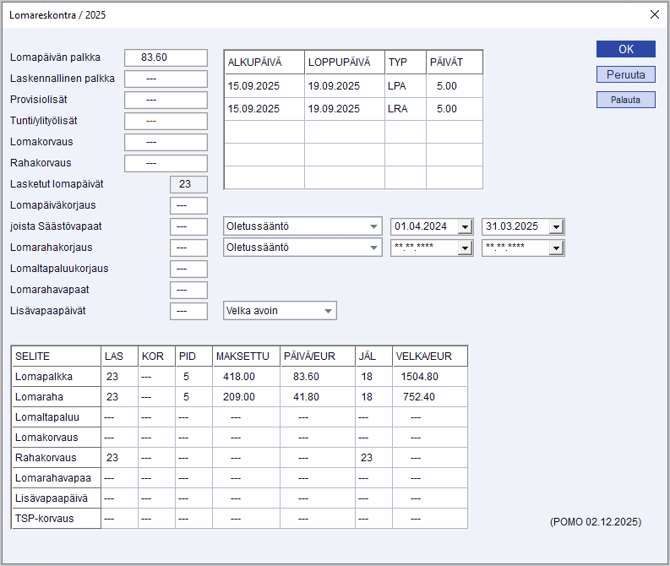
Task: Open the Velka avoin dropdown
Action: click(328, 311)
